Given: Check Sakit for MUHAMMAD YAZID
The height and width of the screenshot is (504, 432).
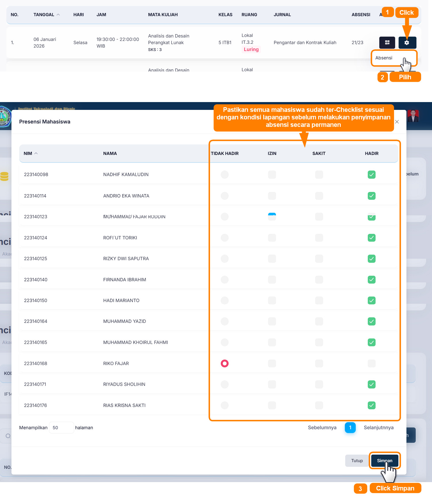Looking at the screenshot, I should [319, 321].
